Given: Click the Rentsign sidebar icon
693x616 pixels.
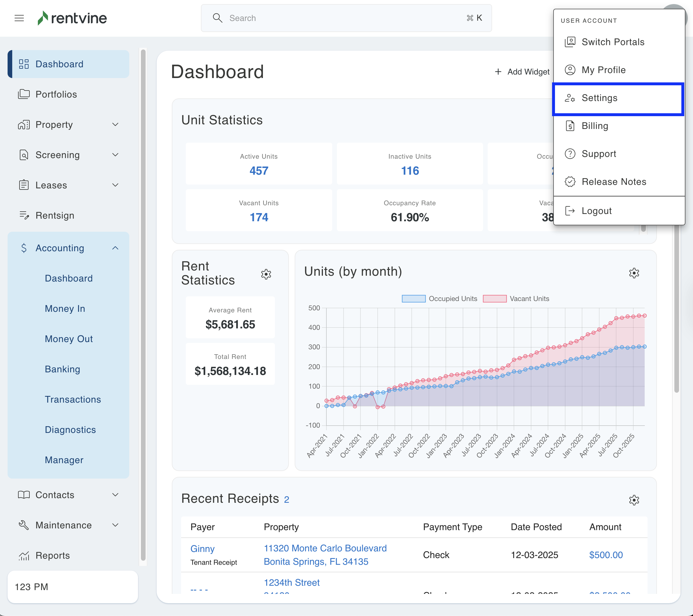Looking at the screenshot, I should (x=24, y=215).
